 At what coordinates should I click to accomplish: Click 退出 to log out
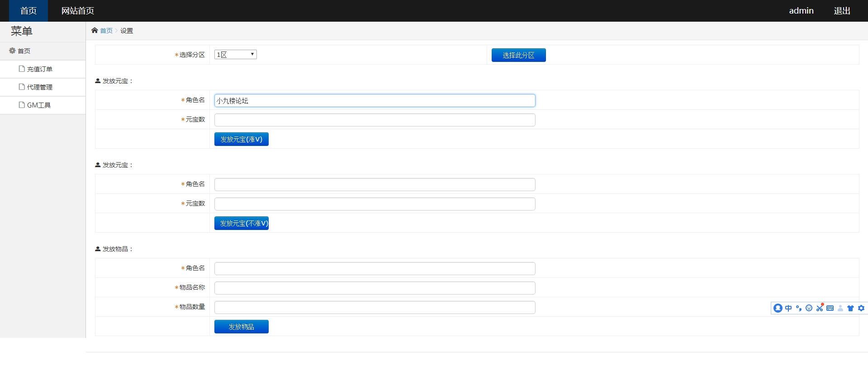[x=842, y=11]
